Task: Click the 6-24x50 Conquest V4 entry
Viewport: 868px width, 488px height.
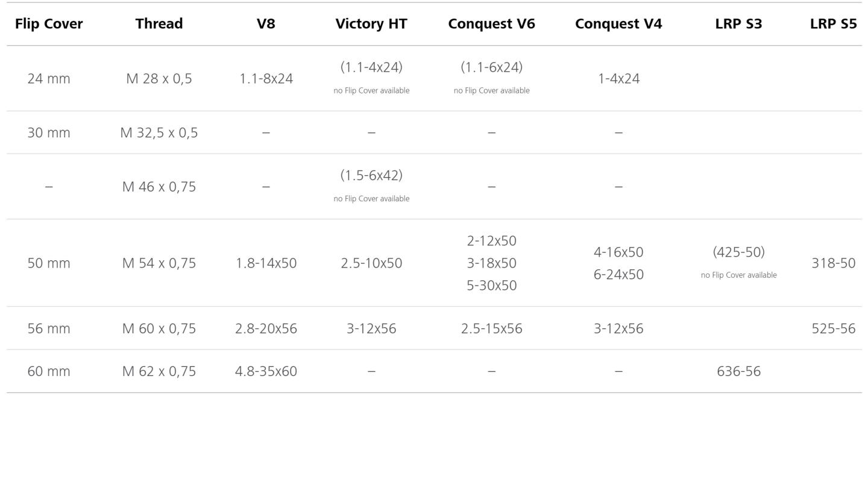Action: [618, 275]
